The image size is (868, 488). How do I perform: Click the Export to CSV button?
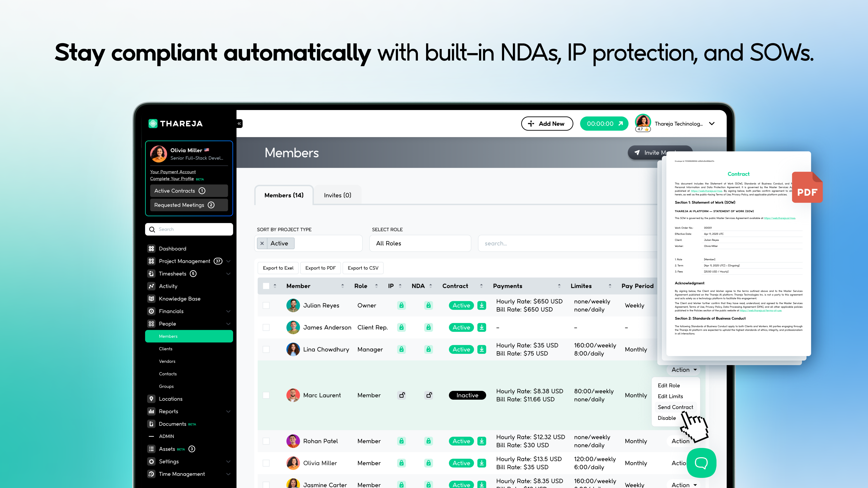pos(363,268)
